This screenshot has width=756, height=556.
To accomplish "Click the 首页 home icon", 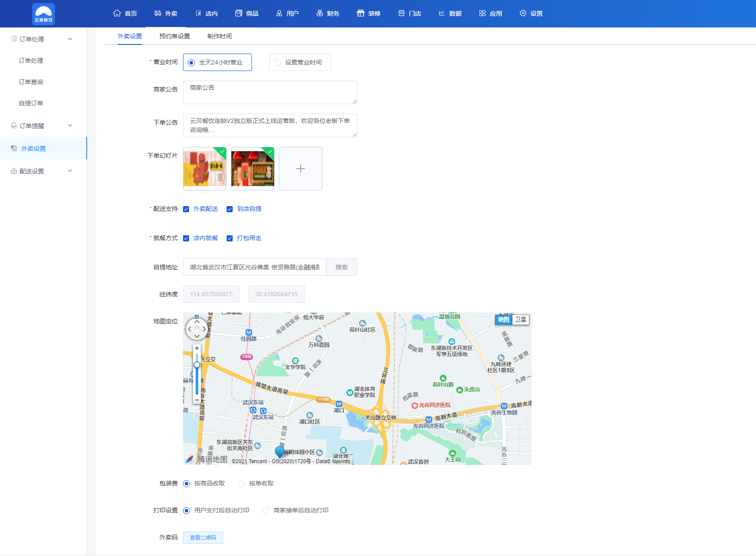I will click(x=117, y=14).
